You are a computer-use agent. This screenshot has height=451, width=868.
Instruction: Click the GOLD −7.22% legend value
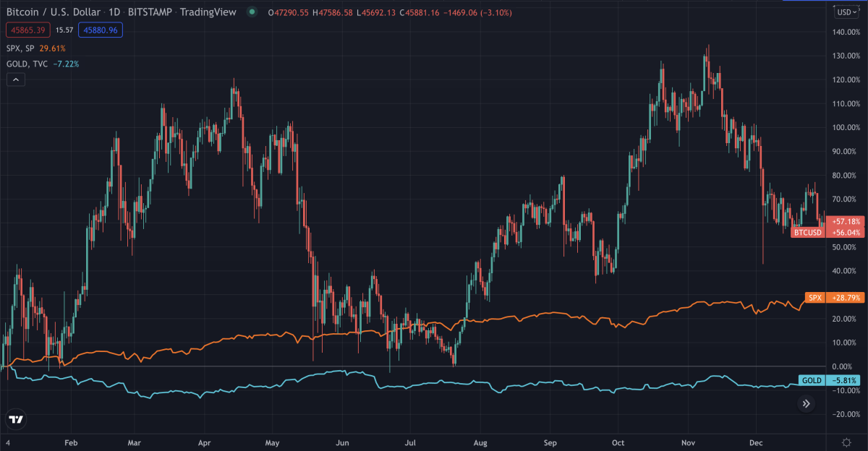66,64
